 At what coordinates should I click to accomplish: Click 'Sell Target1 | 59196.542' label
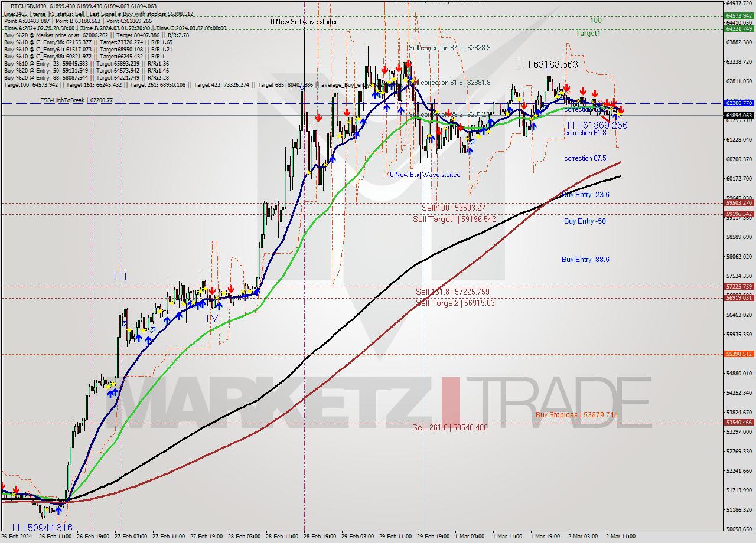454,219
